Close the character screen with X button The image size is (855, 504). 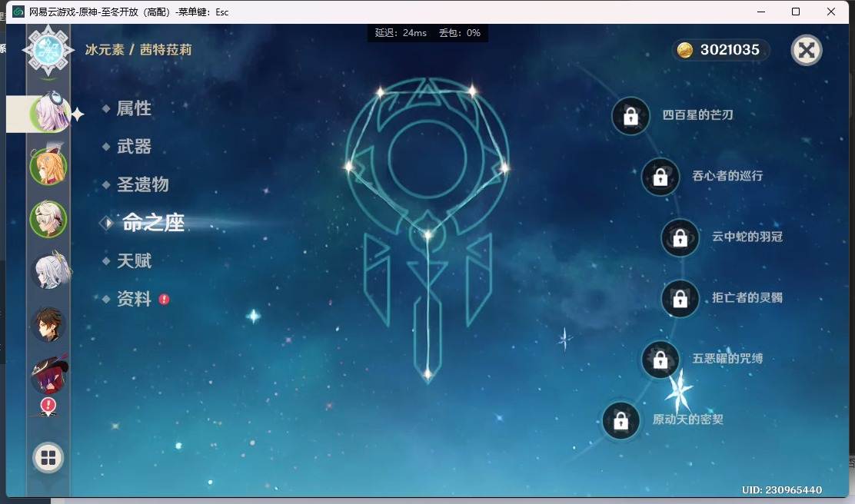point(807,50)
